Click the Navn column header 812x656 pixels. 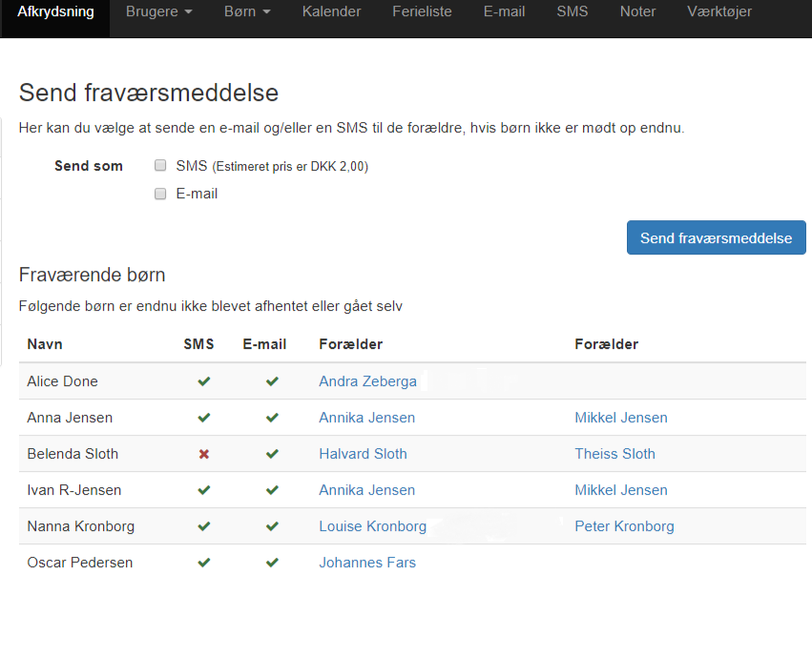[45, 344]
